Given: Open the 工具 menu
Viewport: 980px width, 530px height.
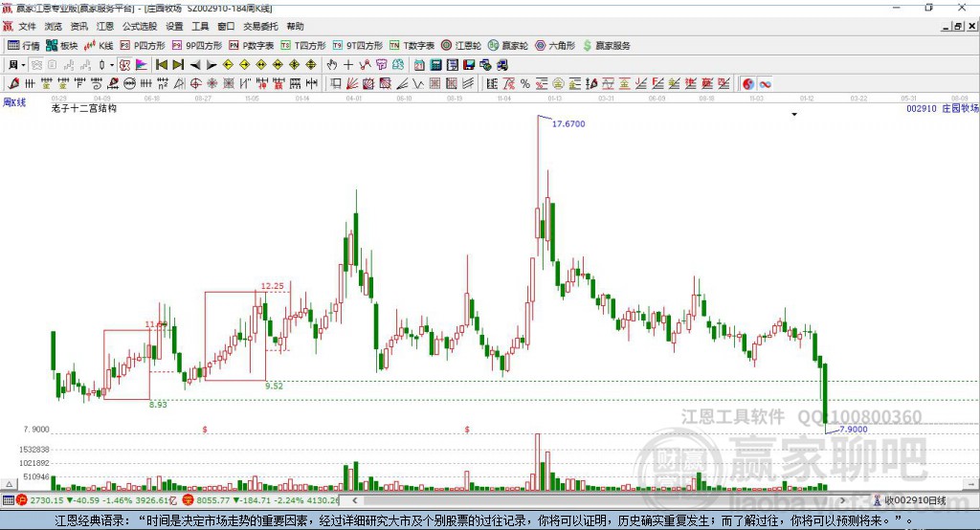Looking at the screenshot, I should pos(200,26).
